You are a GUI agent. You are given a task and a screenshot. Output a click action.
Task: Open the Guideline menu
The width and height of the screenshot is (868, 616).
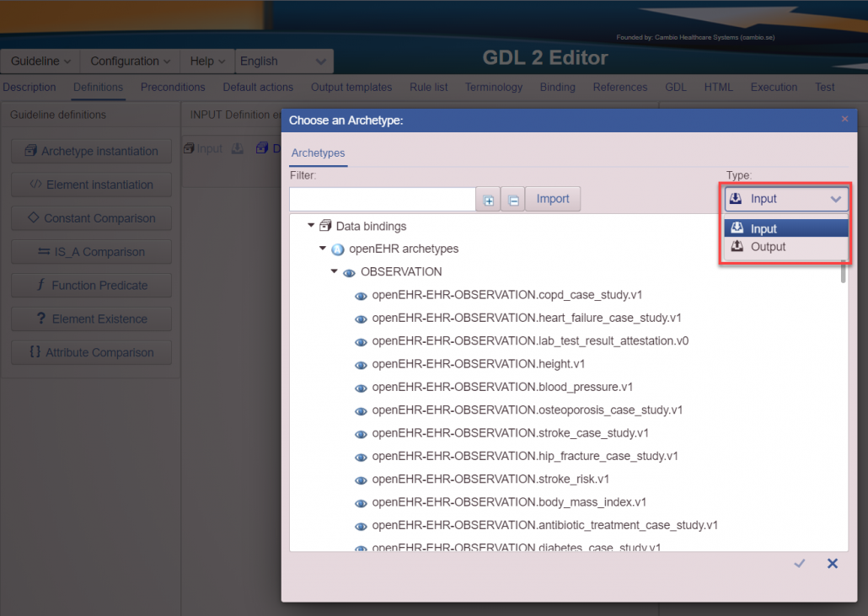pyautogui.click(x=40, y=61)
